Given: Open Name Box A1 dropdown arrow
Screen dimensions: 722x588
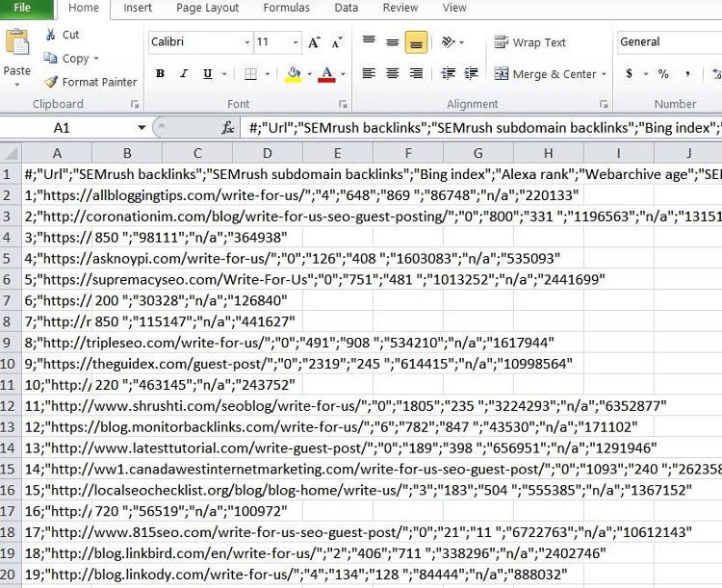Looking at the screenshot, I should tap(142, 128).
